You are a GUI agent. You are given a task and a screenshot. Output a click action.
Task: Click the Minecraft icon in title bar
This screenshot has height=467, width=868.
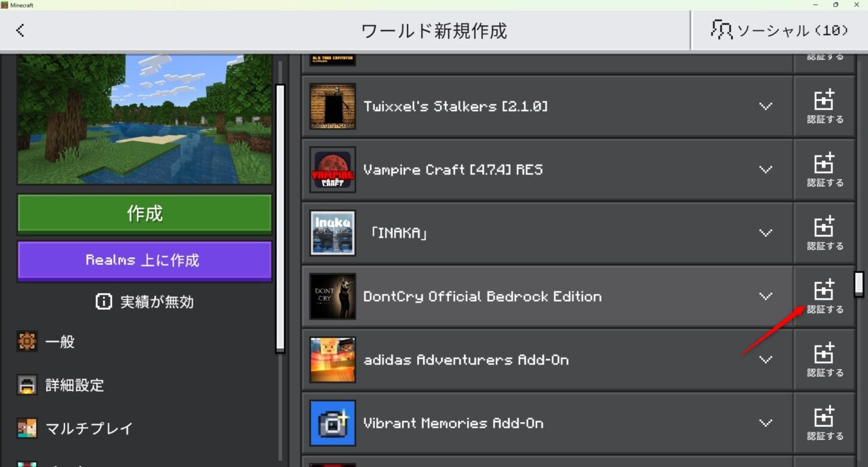click(5, 5)
